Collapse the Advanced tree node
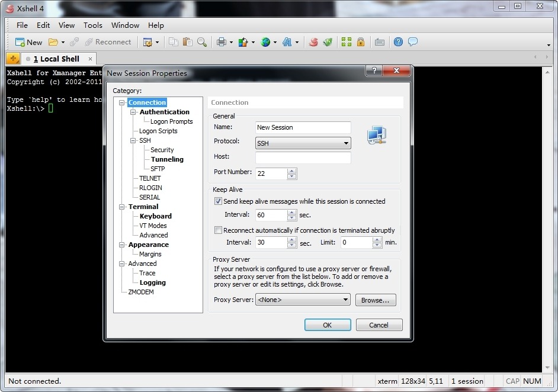 121,264
